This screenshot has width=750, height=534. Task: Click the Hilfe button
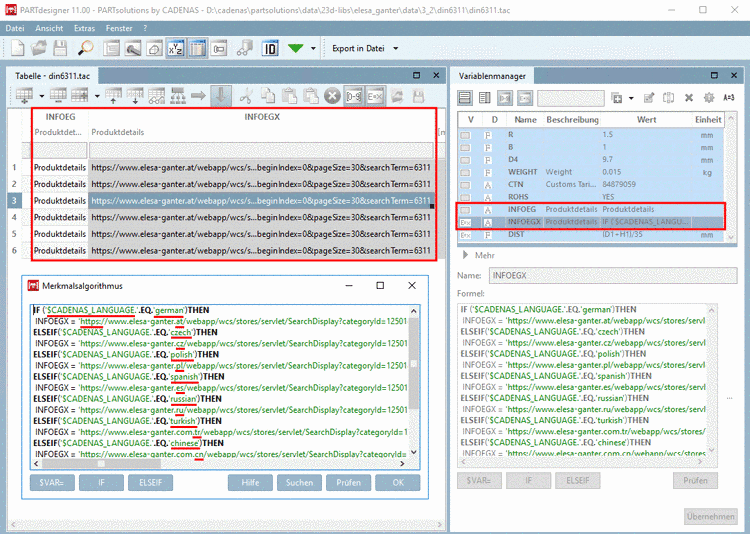point(250,483)
